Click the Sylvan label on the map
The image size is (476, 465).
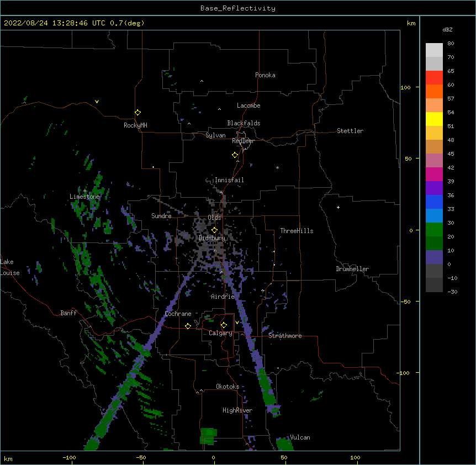click(215, 135)
